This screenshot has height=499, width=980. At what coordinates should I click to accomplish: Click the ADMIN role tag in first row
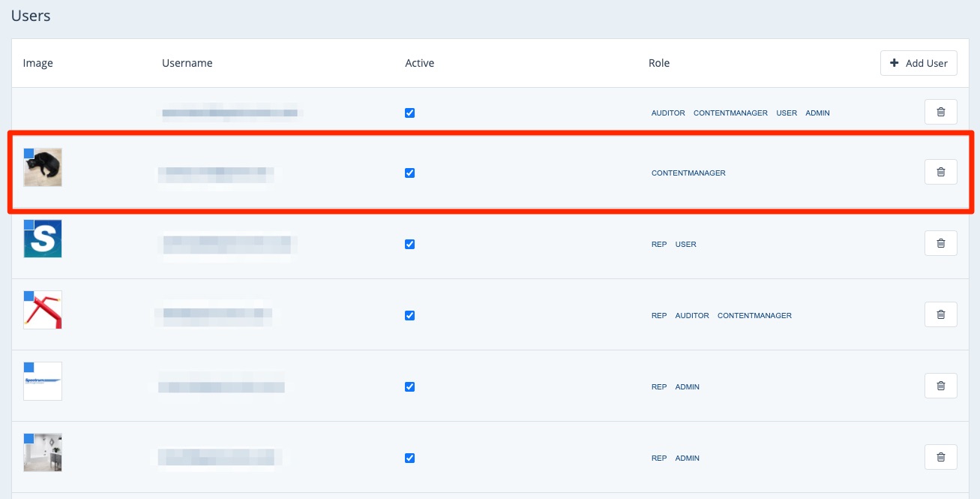click(x=817, y=113)
